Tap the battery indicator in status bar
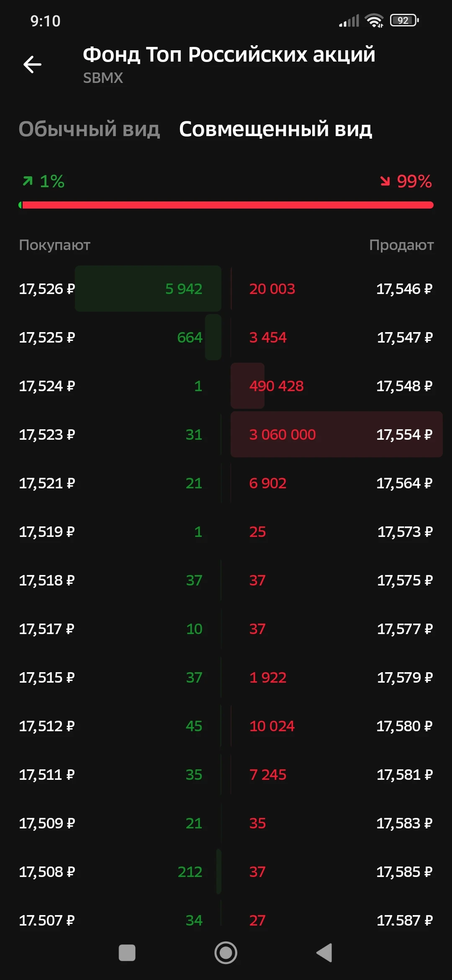This screenshot has height=980, width=452. (404, 21)
